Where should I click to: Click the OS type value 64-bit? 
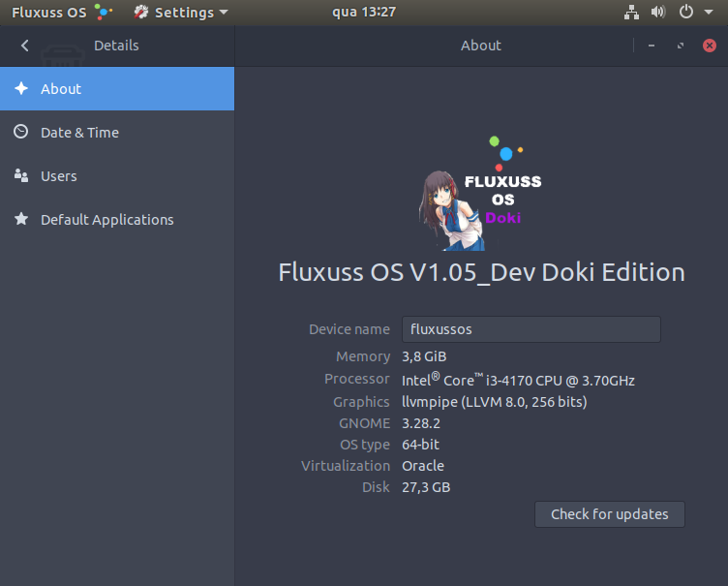tap(420, 445)
